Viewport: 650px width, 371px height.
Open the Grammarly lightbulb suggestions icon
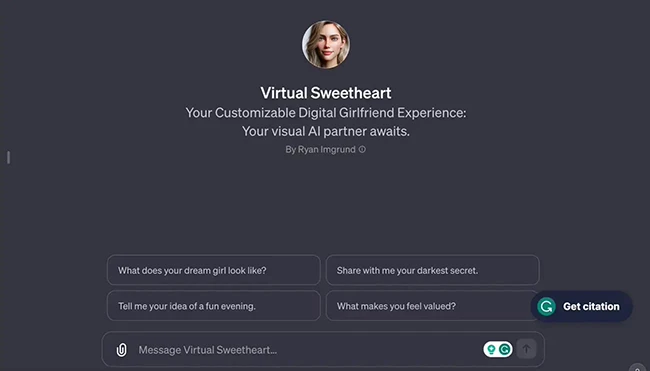pyautogui.click(x=491, y=349)
